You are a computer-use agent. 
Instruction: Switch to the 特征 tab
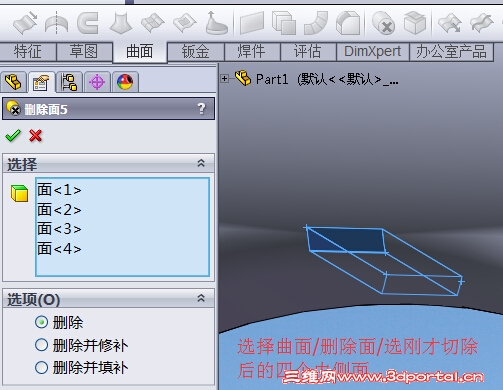[28, 52]
